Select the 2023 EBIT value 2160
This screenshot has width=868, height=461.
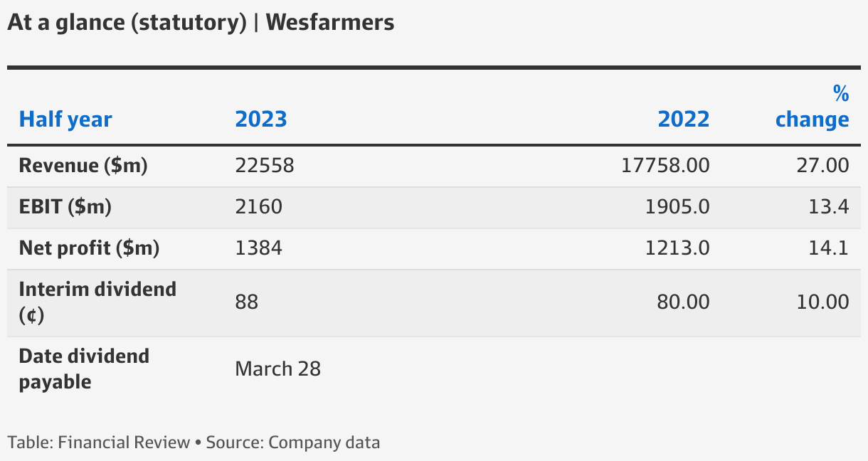pos(259,207)
